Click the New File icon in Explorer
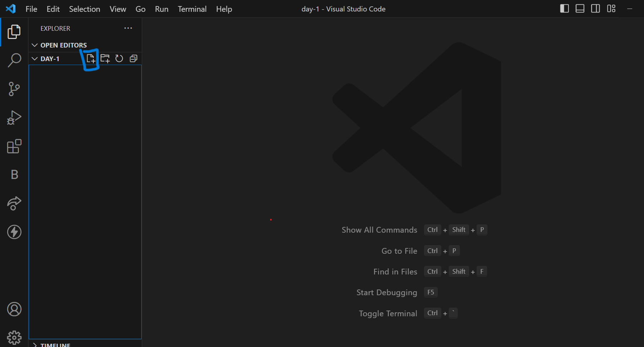 pyautogui.click(x=90, y=58)
